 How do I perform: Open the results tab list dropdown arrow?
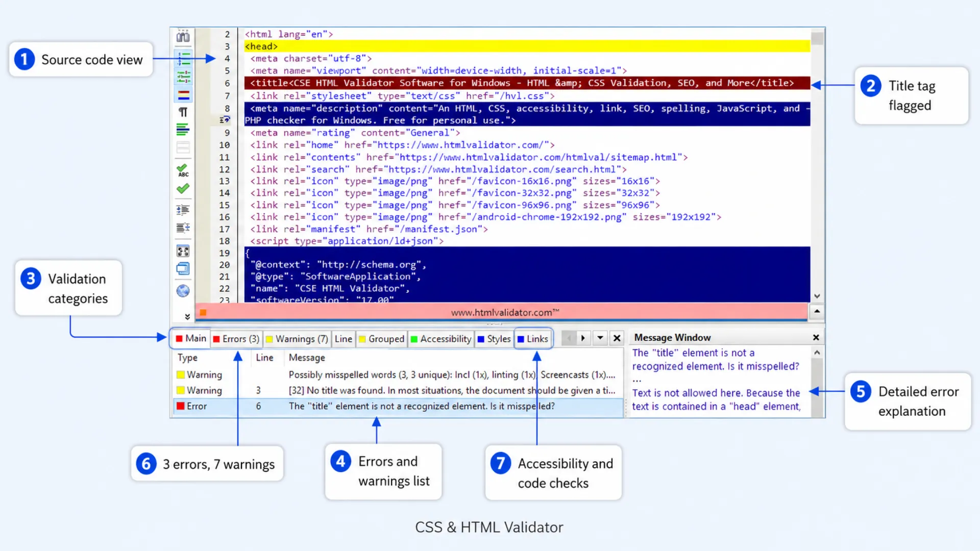coord(600,338)
